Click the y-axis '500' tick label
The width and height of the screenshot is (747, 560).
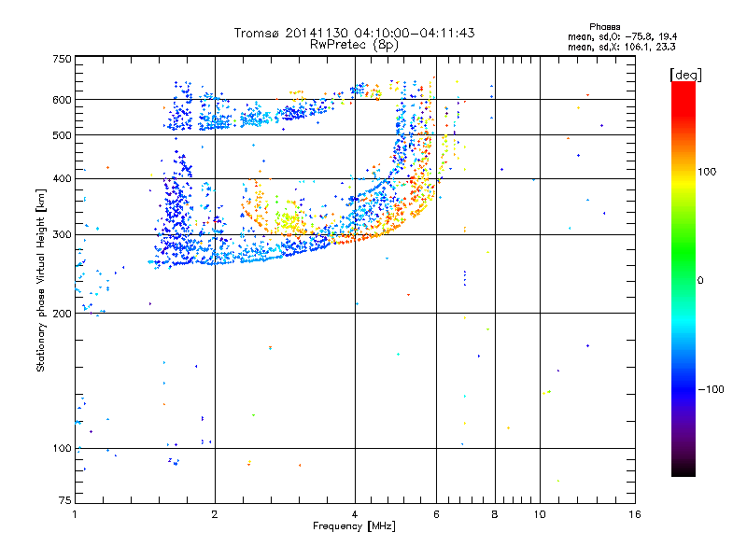click(62, 135)
